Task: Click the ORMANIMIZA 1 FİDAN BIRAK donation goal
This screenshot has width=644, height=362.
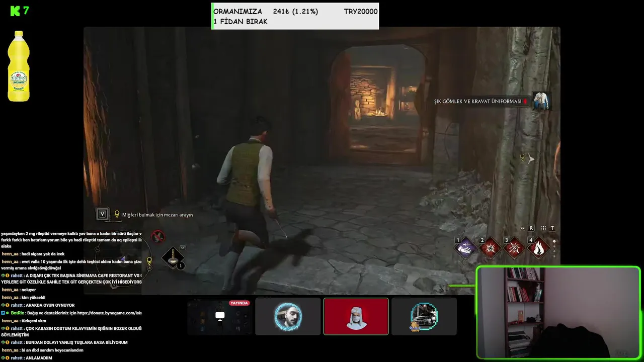Action: pyautogui.click(x=295, y=16)
